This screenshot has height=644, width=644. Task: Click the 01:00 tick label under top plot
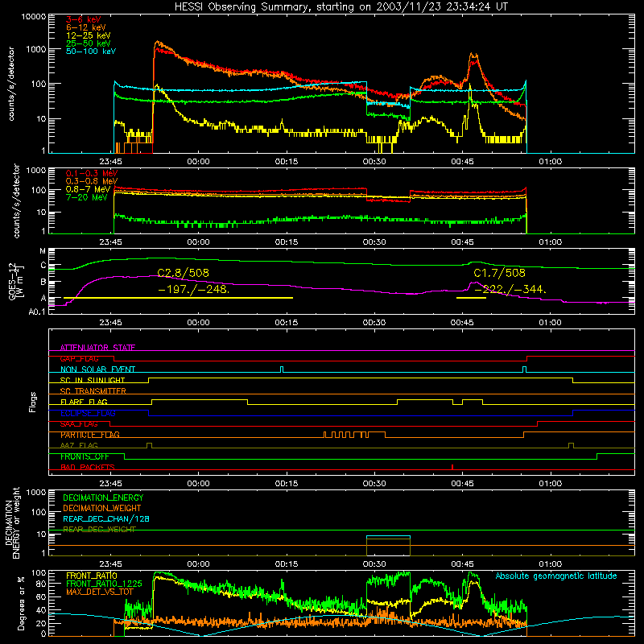click(x=551, y=162)
